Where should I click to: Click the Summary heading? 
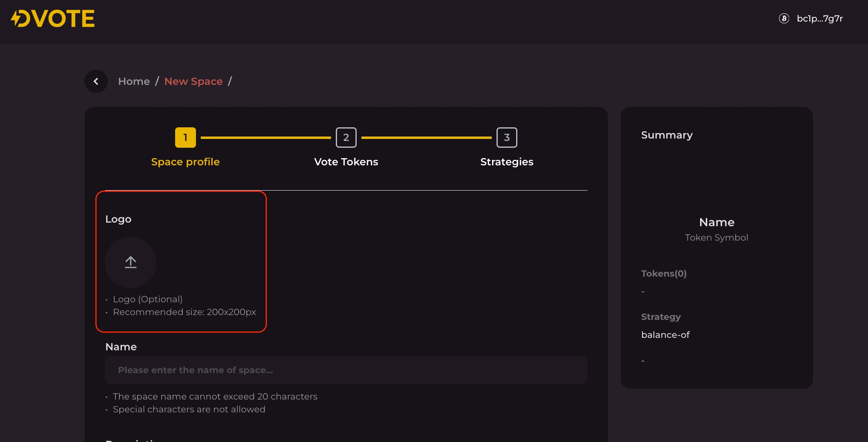[x=666, y=135]
